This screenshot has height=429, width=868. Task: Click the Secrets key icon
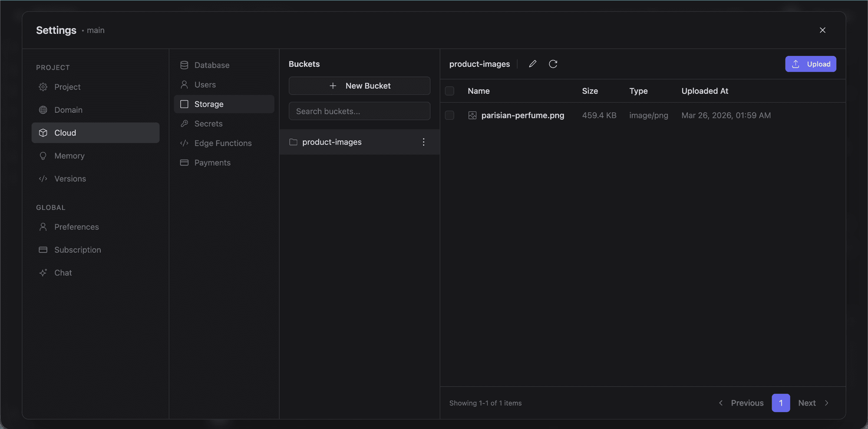coord(184,124)
